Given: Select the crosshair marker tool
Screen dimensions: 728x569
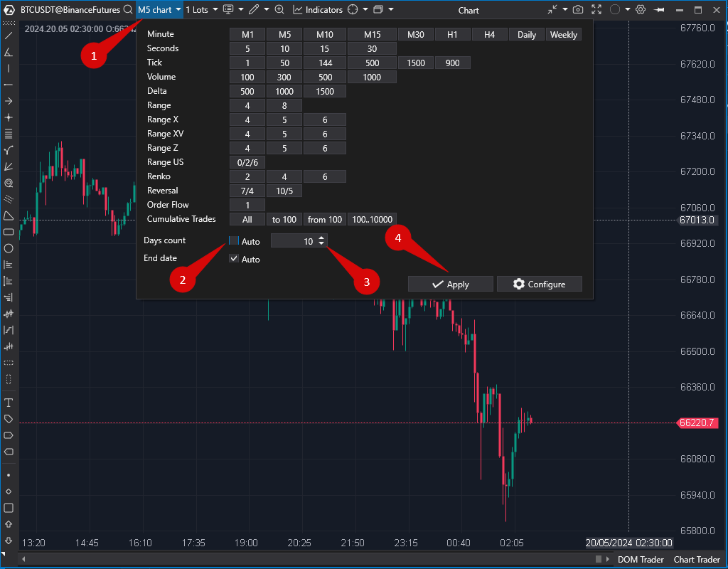Looking at the screenshot, I should 9,117.
